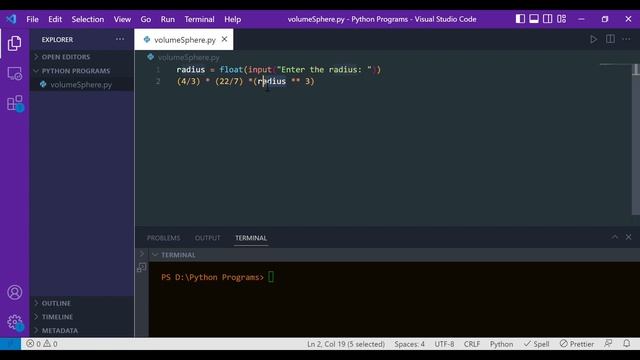Switch to the Output panel tab
The image size is (640, 360).
(207, 238)
